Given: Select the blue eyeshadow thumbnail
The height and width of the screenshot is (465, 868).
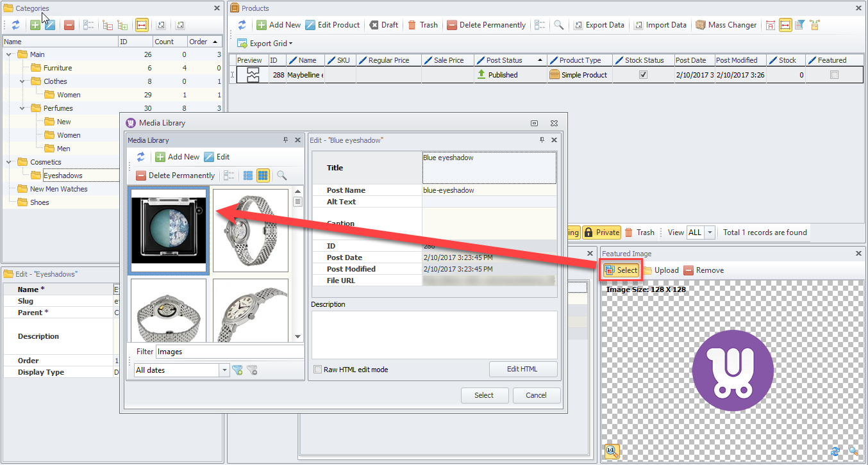Looking at the screenshot, I should coord(169,231).
